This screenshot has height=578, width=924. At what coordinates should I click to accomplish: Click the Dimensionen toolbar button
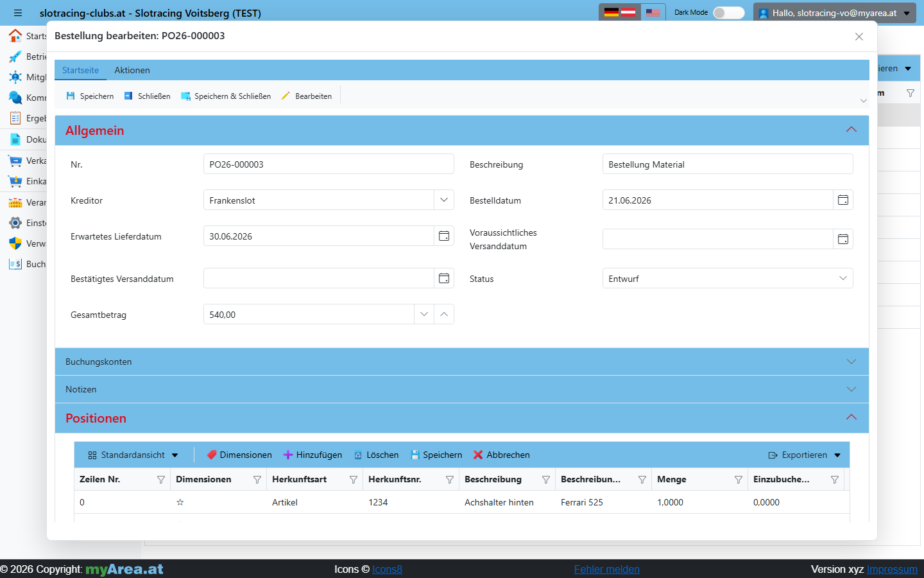pos(239,455)
